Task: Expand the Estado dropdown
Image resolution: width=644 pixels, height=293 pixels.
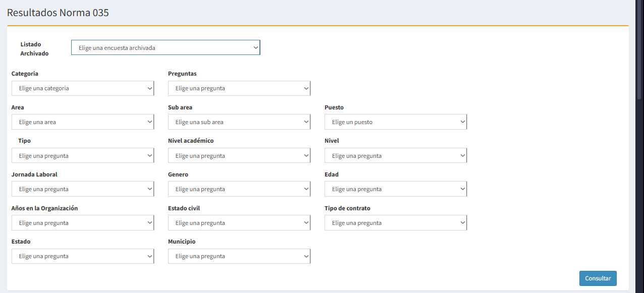Action: pyautogui.click(x=83, y=256)
